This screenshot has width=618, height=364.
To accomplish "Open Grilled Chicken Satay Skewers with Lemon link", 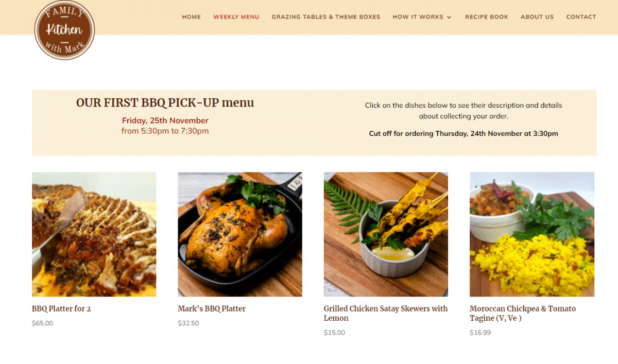I will 386,314.
